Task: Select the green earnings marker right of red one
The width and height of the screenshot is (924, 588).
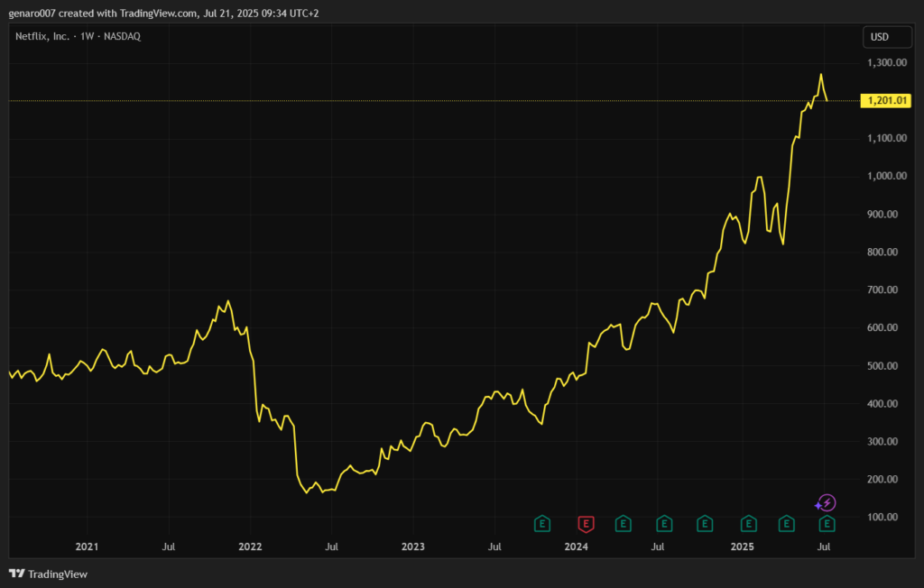Action: coord(623,523)
